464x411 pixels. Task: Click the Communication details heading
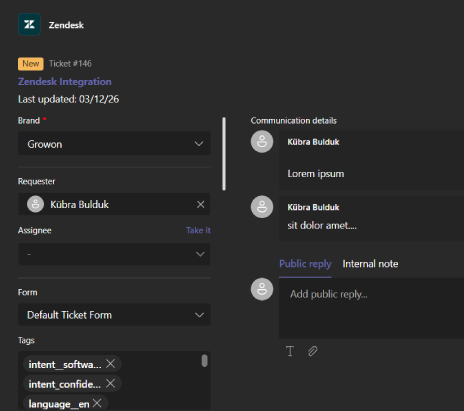click(x=294, y=121)
